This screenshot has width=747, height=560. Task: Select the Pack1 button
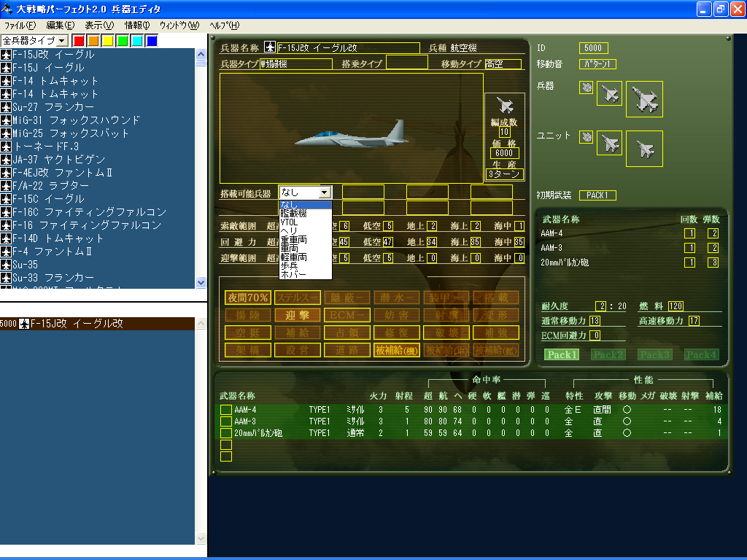[x=562, y=355]
